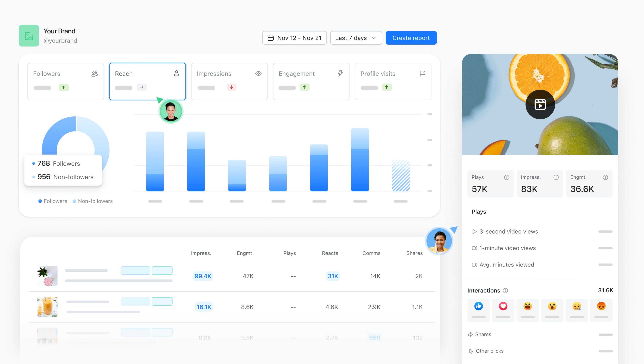Click the Followers people icon
This screenshot has height=364, width=644.
(94, 73)
